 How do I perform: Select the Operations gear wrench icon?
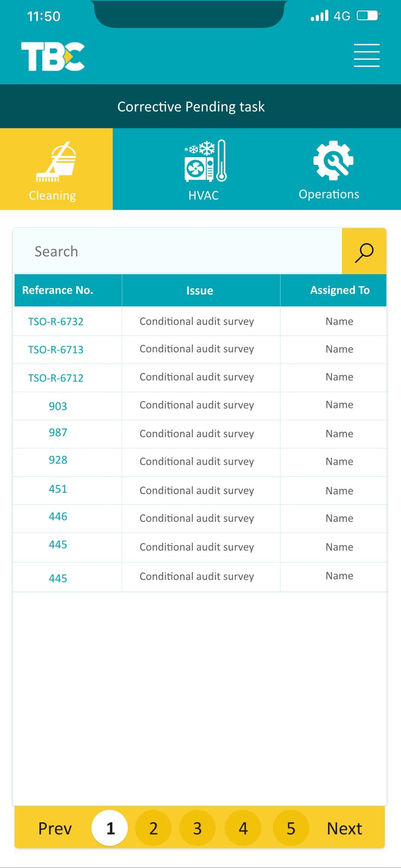pos(333,160)
